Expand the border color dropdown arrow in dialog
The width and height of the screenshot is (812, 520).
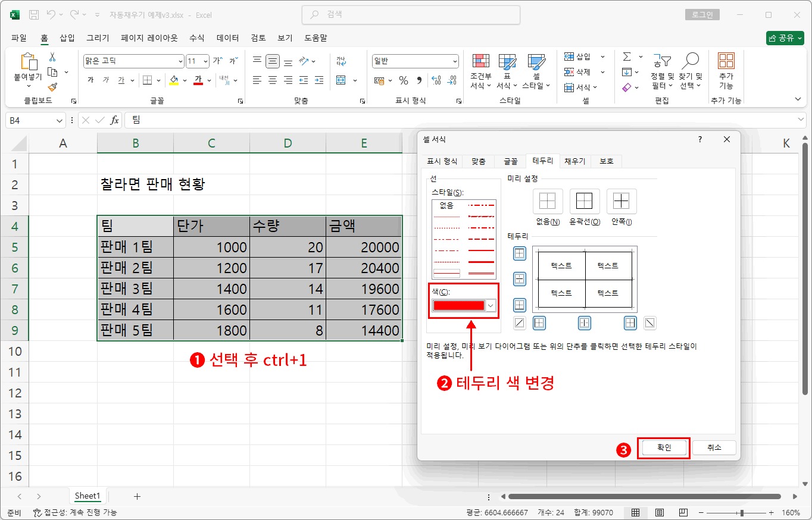(491, 305)
